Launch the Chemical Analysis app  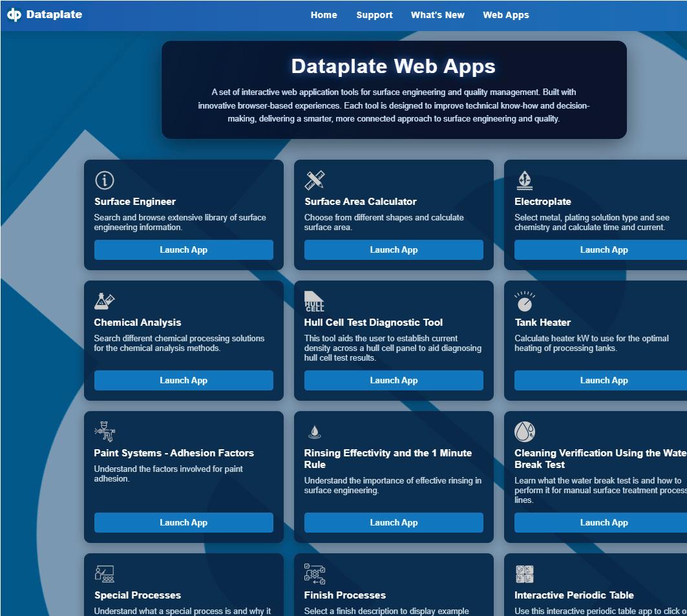pyautogui.click(x=184, y=380)
